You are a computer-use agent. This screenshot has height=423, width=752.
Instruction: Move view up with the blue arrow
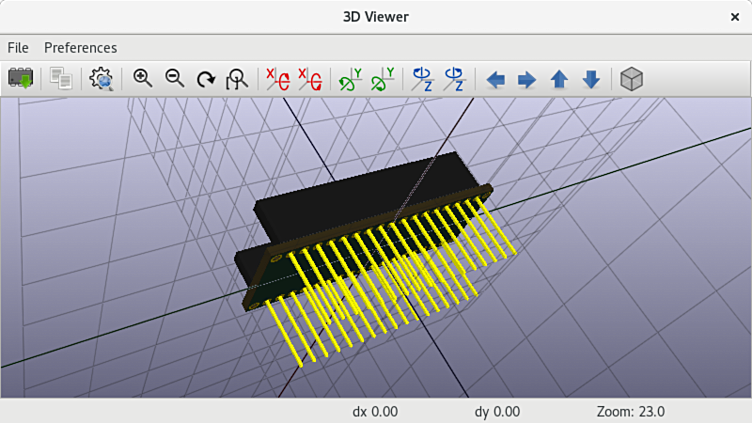(559, 79)
